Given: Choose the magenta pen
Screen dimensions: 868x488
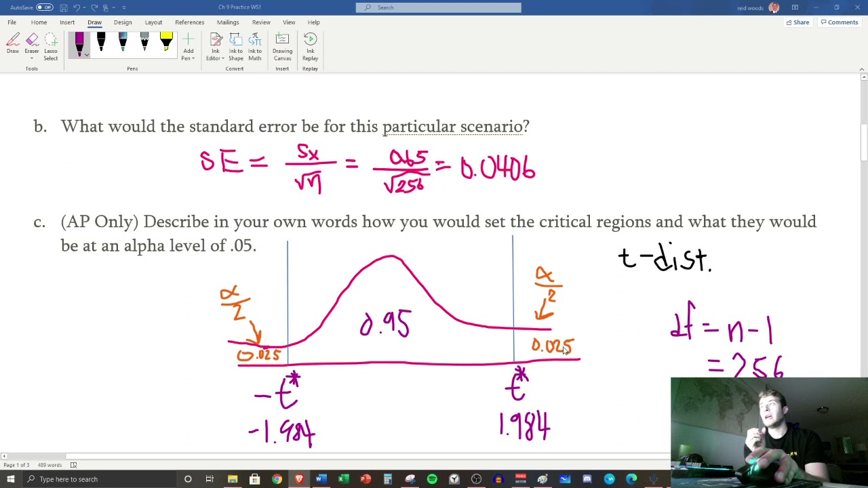Looking at the screenshot, I should pos(79,43).
